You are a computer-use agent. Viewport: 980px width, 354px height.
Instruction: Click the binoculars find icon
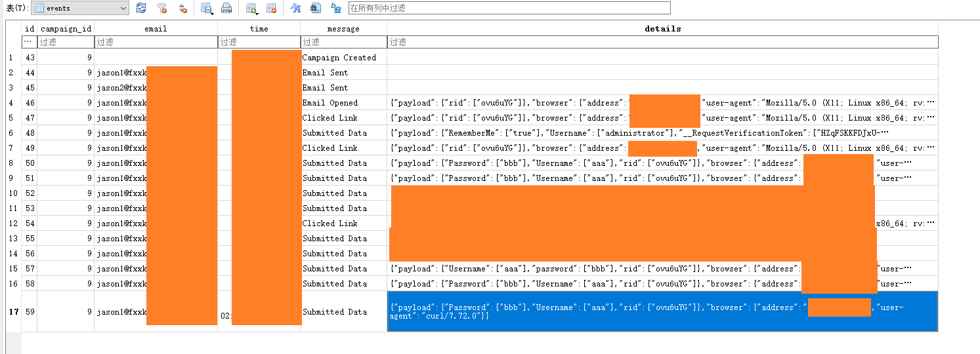(315, 8)
